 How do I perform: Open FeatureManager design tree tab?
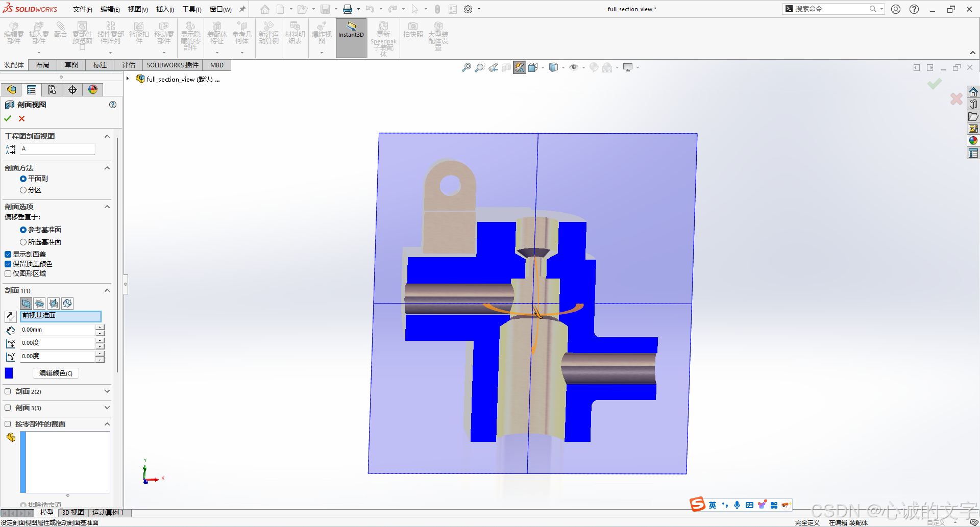(x=11, y=90)
